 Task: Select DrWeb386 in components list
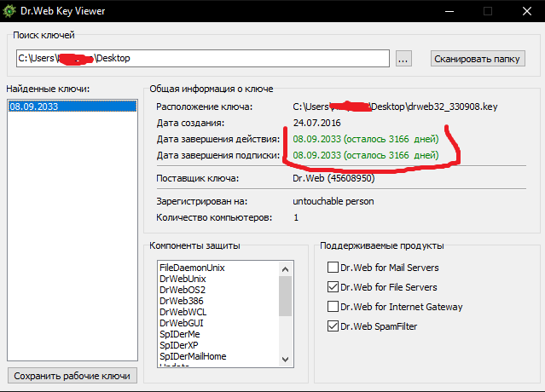pos(181,301)
